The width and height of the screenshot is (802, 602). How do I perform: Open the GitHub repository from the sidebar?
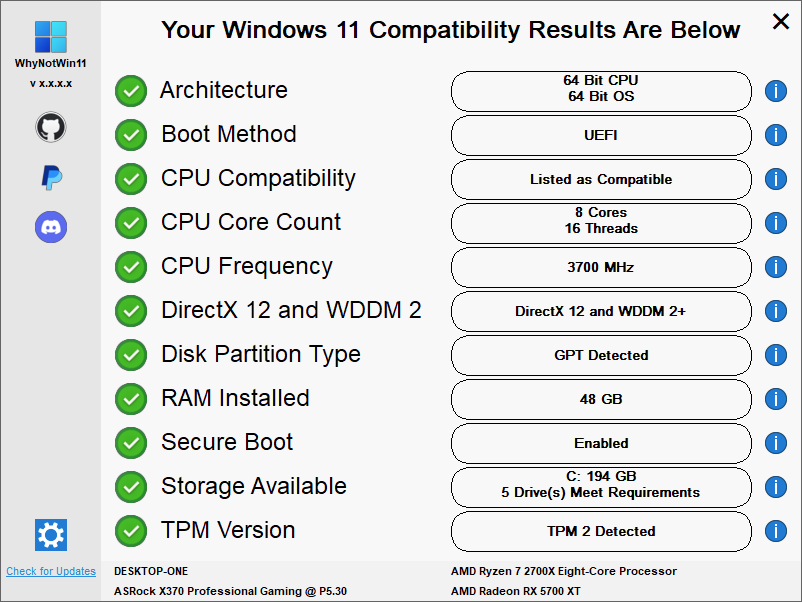coord(50,127)
